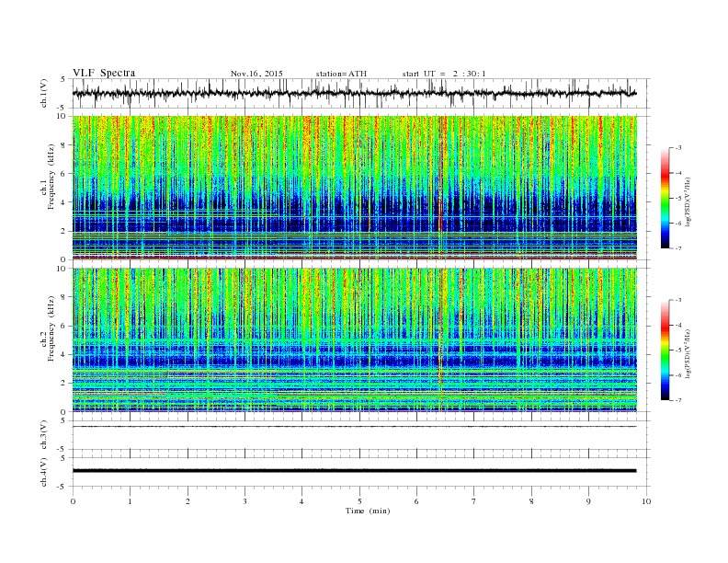Click time-axis tick label "3"
The width and height of the screenshot is (728, 563).
click(x=245, y=501)
